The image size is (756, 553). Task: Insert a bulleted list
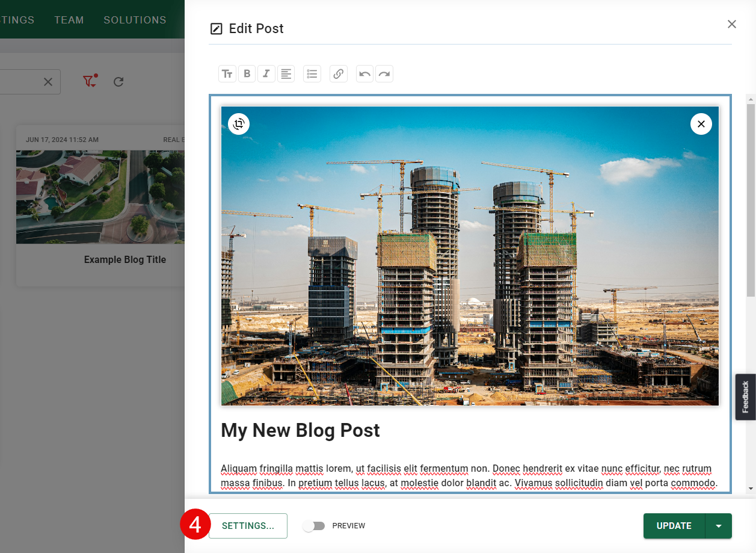[312, 74]
